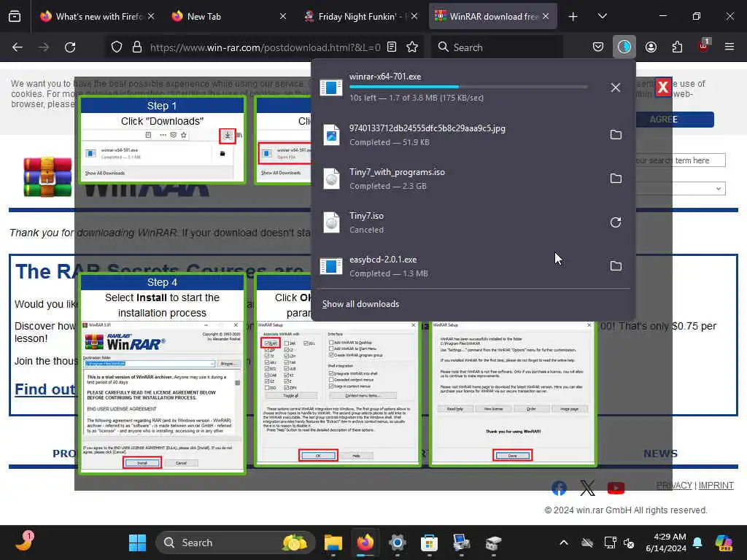Switch to What's new with Firefox tab
Viewport: 747px width, 560px height.
point(97,16)
